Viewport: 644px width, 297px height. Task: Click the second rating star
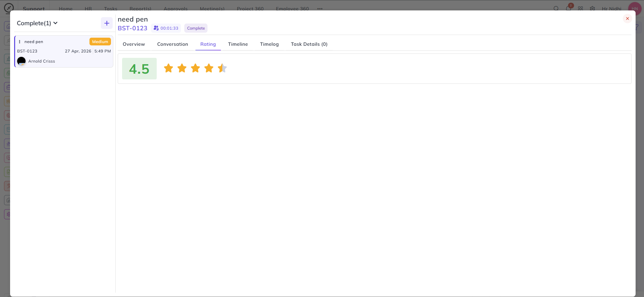tap(182, 68)
